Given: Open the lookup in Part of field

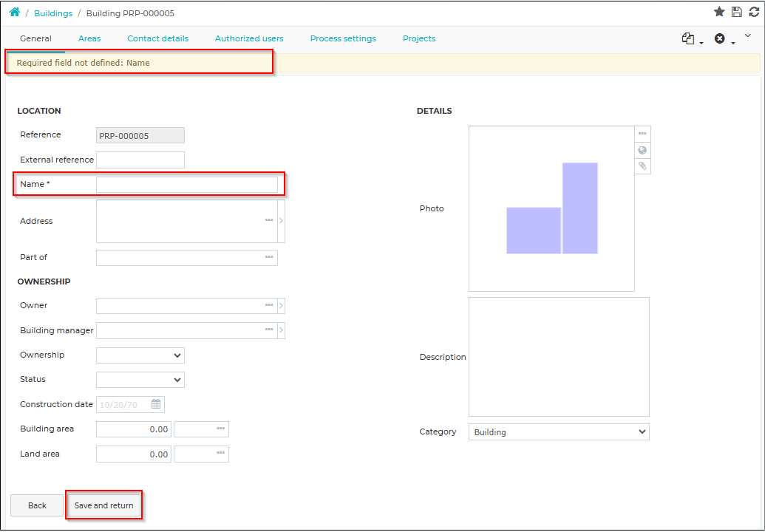Looking at the screenshot, I should click(269, 257).
